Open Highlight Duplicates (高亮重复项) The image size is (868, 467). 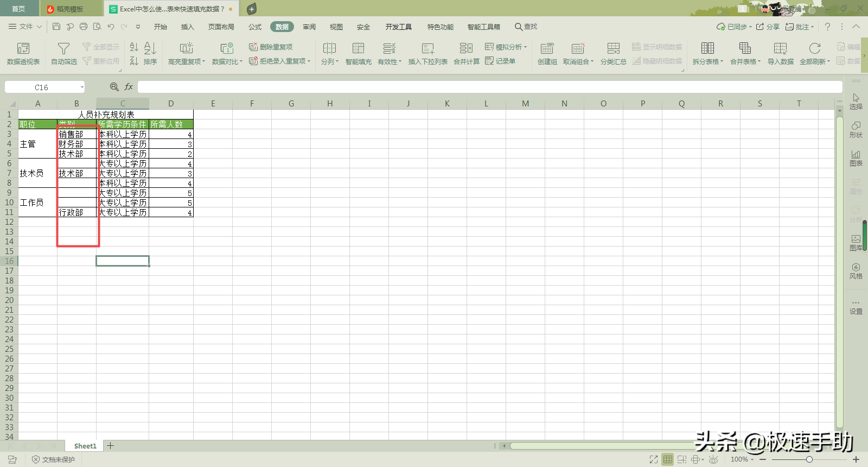click(186, 54)
